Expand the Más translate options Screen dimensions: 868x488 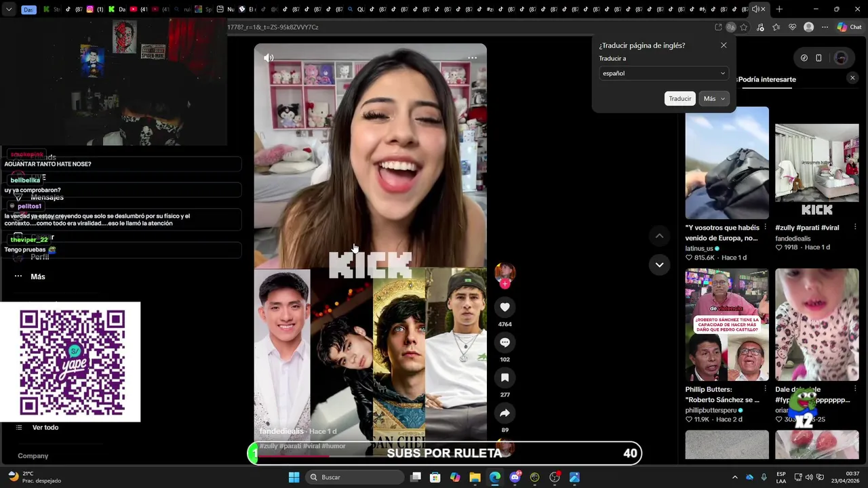pyautogui.click(x=714, y=98)
